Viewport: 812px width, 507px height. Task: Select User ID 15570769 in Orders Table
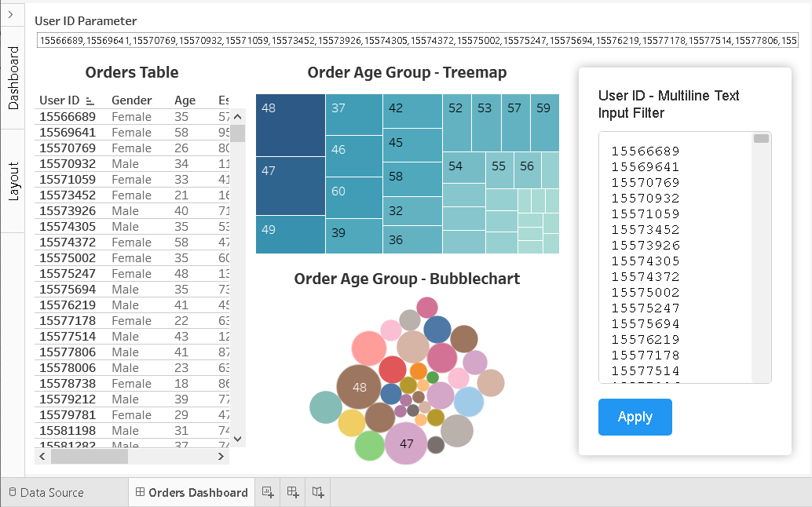click(x=68, y=148)
